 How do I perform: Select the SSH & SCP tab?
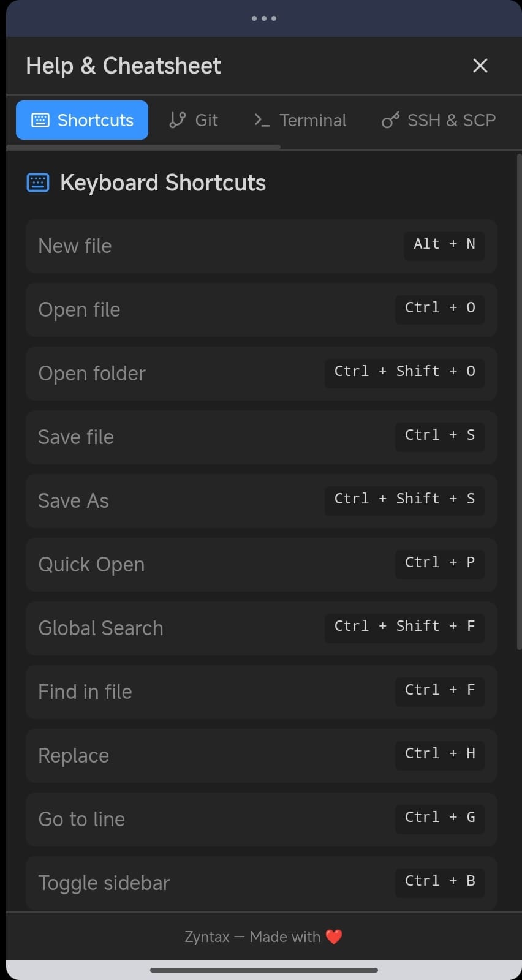pyautogui.click(x=438, y=120)
